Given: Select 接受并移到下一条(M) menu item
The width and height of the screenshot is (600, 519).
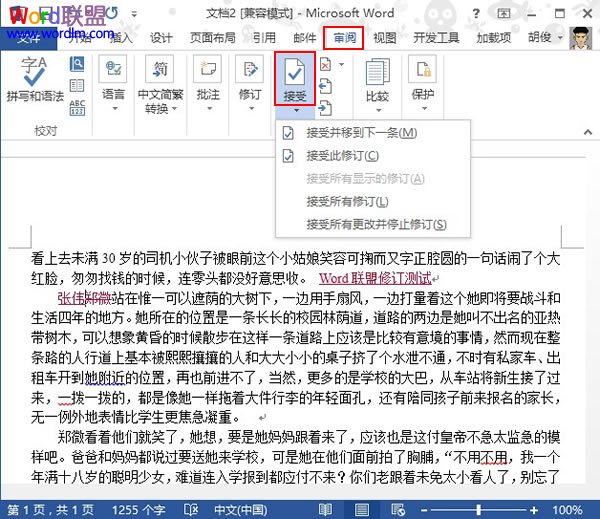Looking at the screenshot, I should pos(373,133).
